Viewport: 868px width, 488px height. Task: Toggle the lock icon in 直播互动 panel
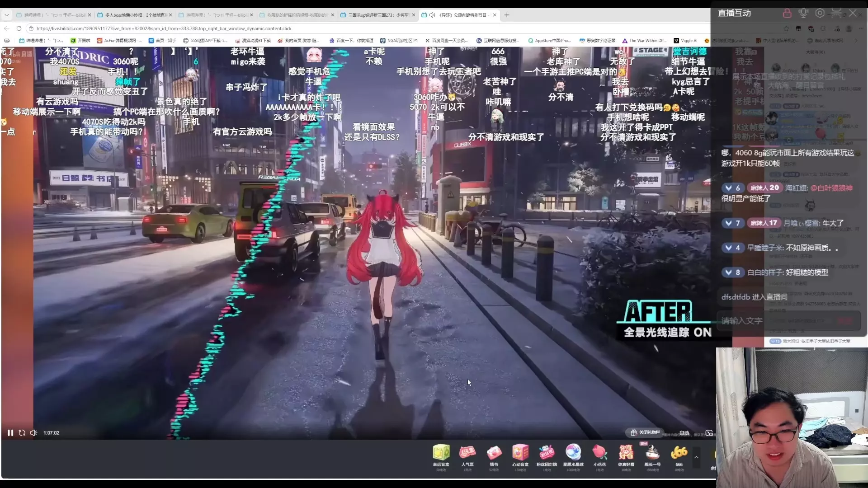point(787,13)
